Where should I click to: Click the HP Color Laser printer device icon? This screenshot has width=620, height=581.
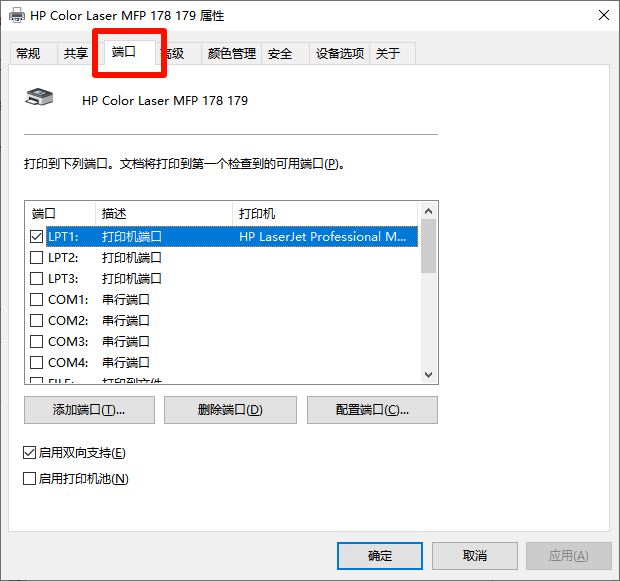tap(39, 97)
